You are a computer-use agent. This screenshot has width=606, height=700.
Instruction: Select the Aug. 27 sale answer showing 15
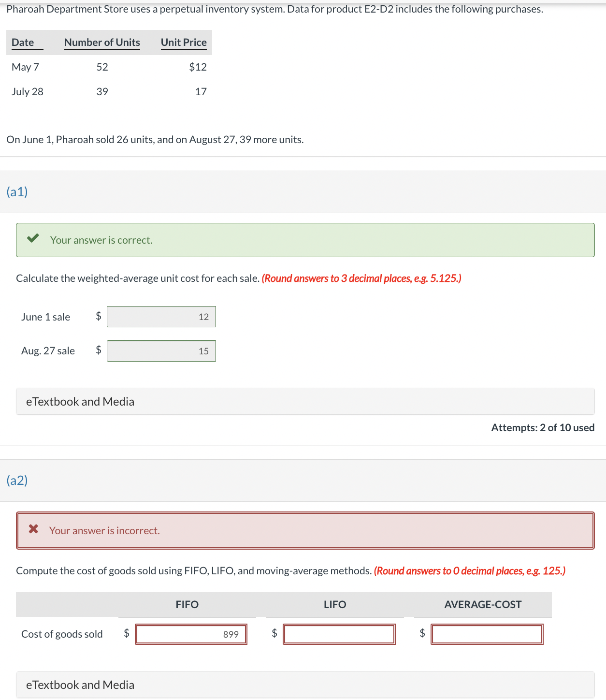click(161, 351)
